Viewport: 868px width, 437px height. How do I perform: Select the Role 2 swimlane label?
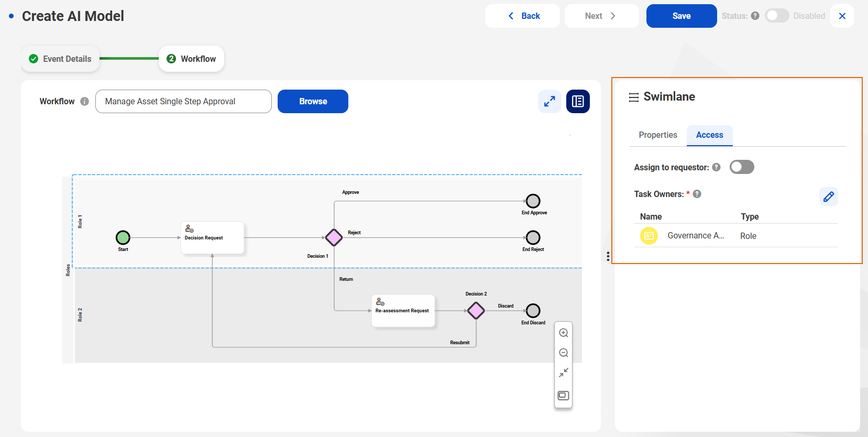click(x=80, y=314)
